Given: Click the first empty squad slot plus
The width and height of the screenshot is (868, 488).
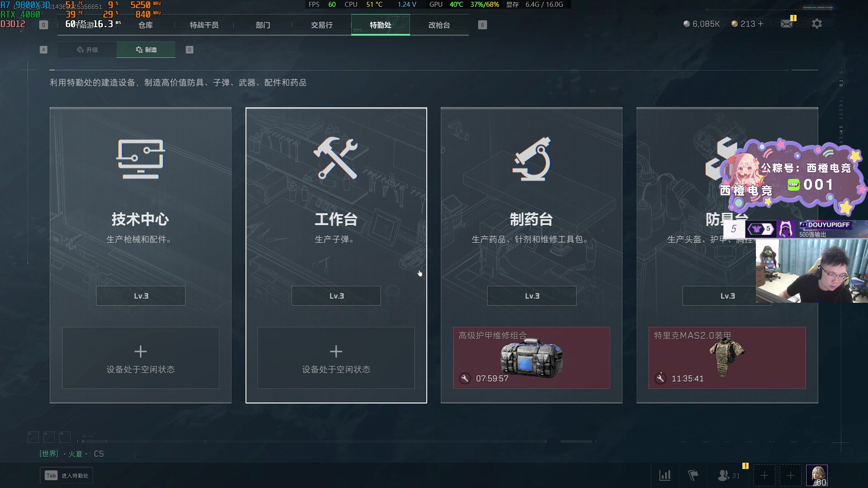Looking at the screenshot, I should (x=764, y=475).
